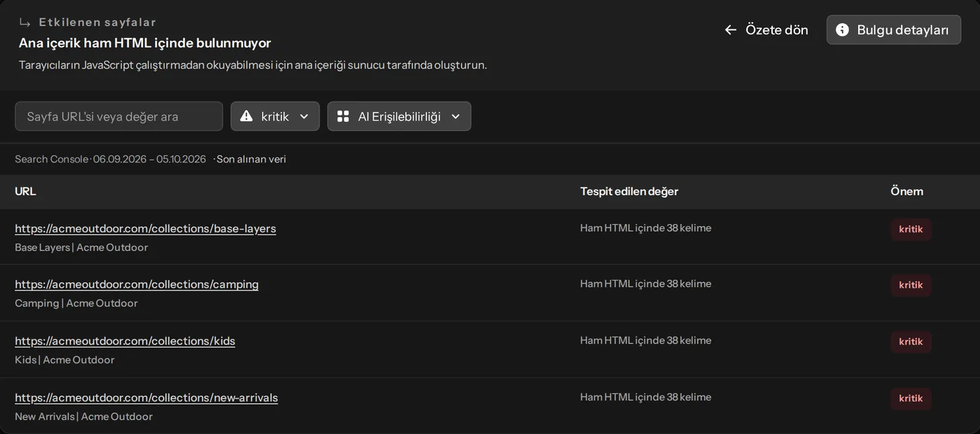980x434 pixels.
Task: Click the URL column header
Action: click(x=25, y=191)
